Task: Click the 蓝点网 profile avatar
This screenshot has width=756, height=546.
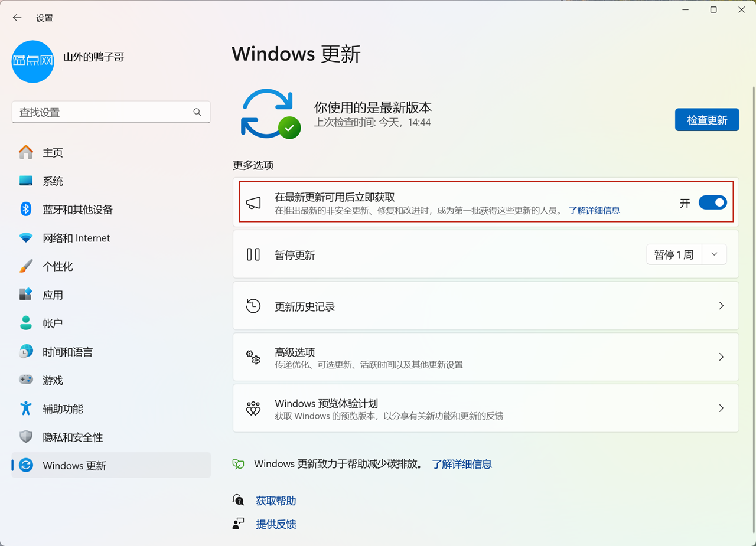Action: [x=33, y=61]
